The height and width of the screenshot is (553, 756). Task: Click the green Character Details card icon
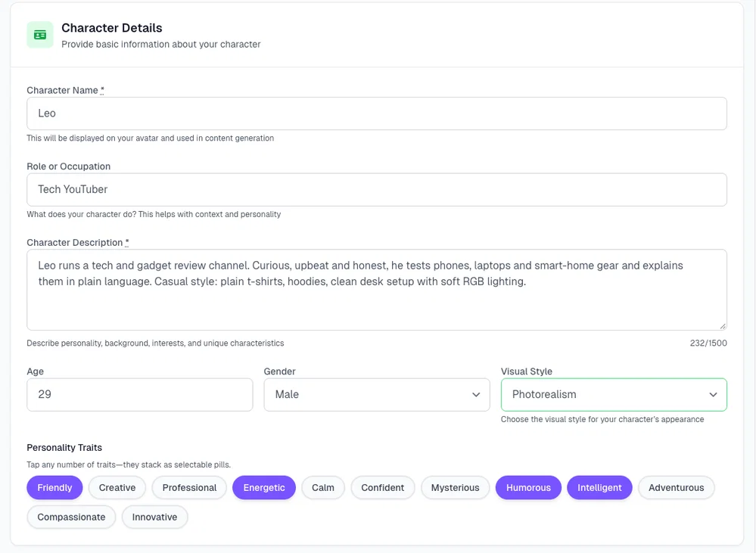(x=40, y=35)
